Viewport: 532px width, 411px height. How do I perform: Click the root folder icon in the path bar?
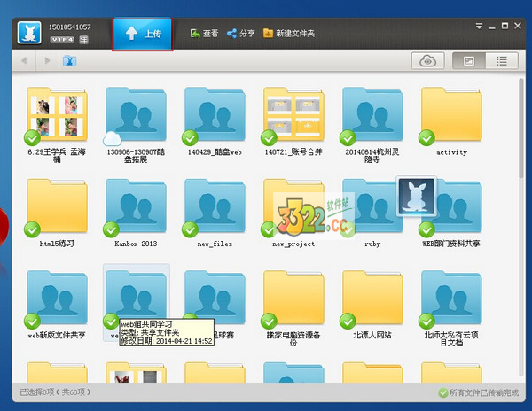(69, 61)
